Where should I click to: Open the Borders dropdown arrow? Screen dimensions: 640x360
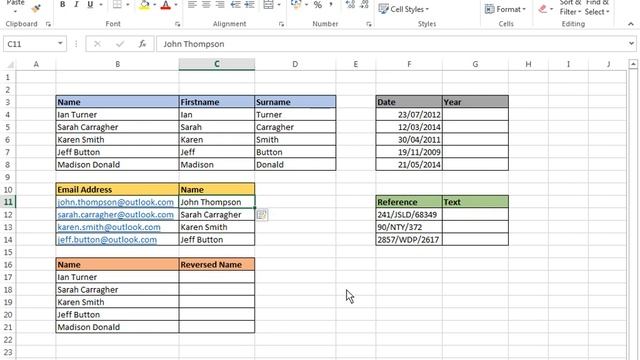tap(128, 5)
